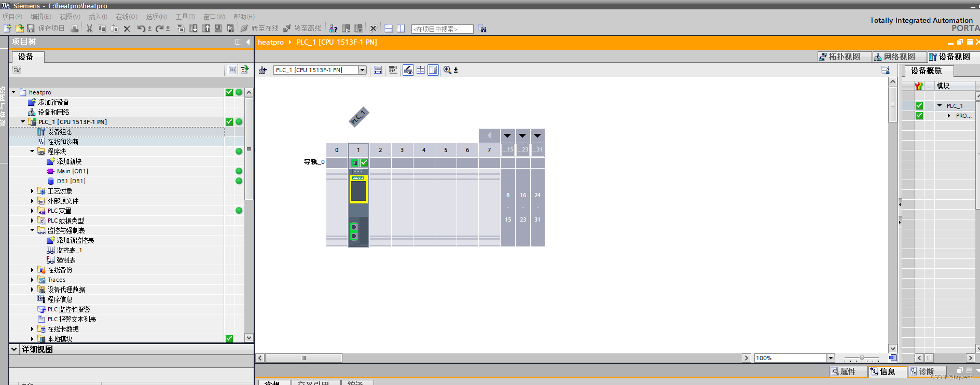980x385 pixels.
Task: Split editor space horizontally icon
Action: click(x=388, y=29)
